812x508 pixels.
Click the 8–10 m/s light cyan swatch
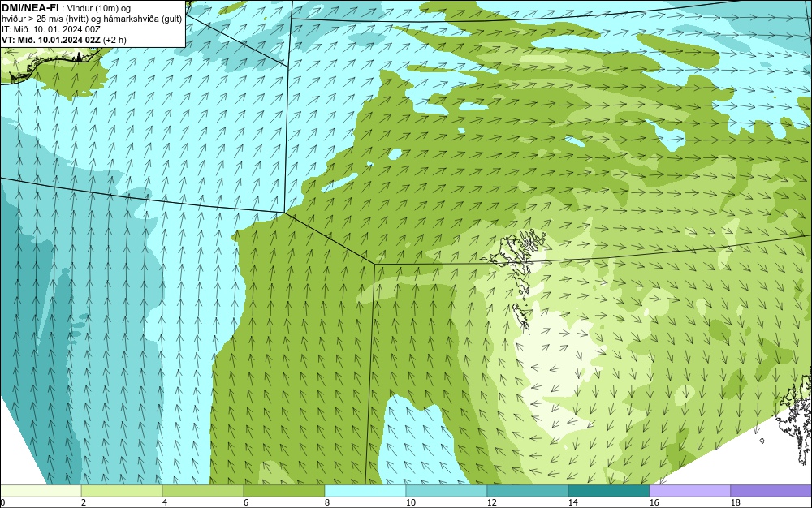pyautogui.click(x=365, y=490)
